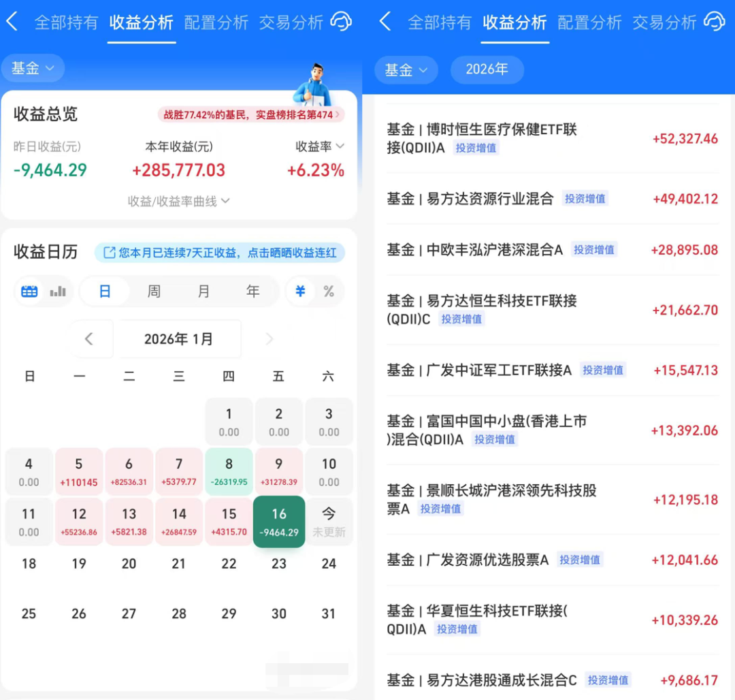Viewport: 735px width, 700px height.
Task: Open 易方达港股通成长混合C fund row
Action: (x=552, y=680)
